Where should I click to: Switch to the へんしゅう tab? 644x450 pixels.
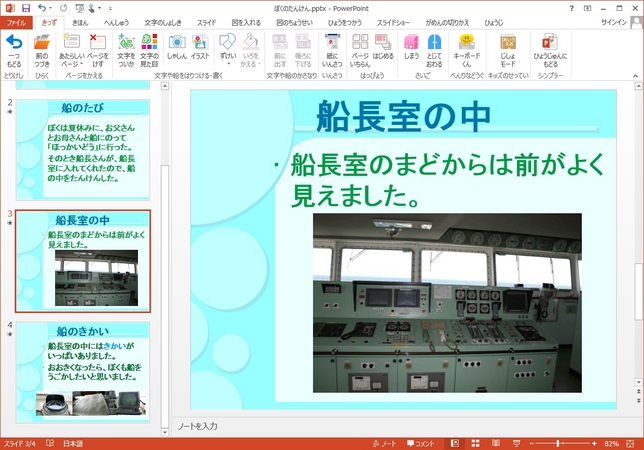[x=116, y=23]
